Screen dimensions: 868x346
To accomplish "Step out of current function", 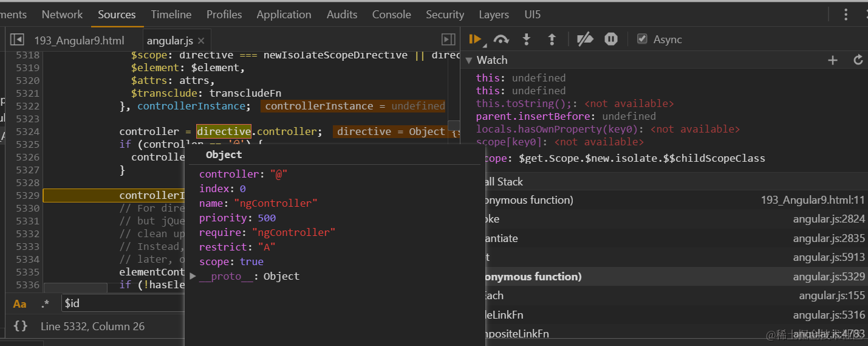I will [x=552, y=39].
